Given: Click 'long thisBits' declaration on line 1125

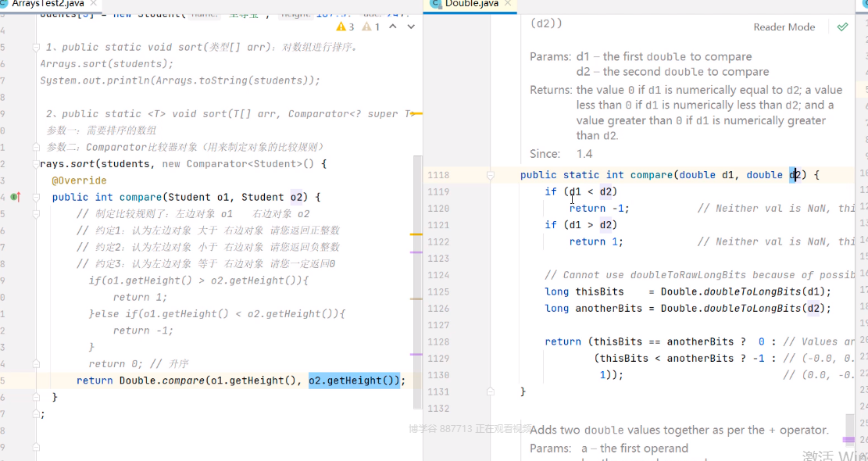Looking at the screenshot, I should point(584,291).
